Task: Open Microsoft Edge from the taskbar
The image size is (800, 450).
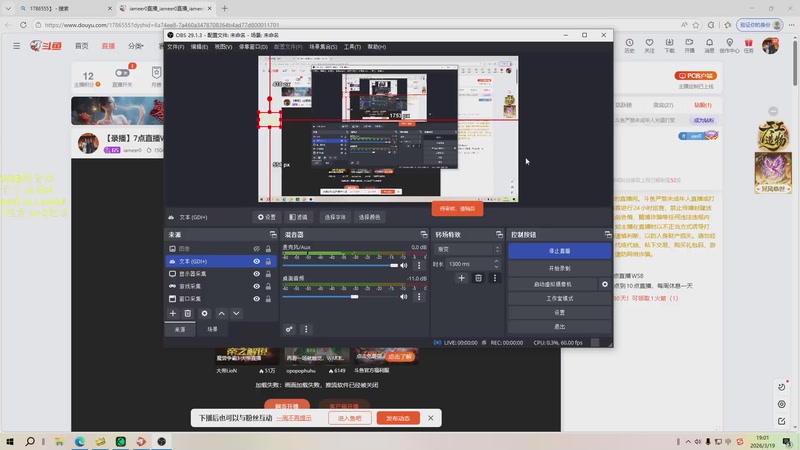Action: click(x=80, y=441)
